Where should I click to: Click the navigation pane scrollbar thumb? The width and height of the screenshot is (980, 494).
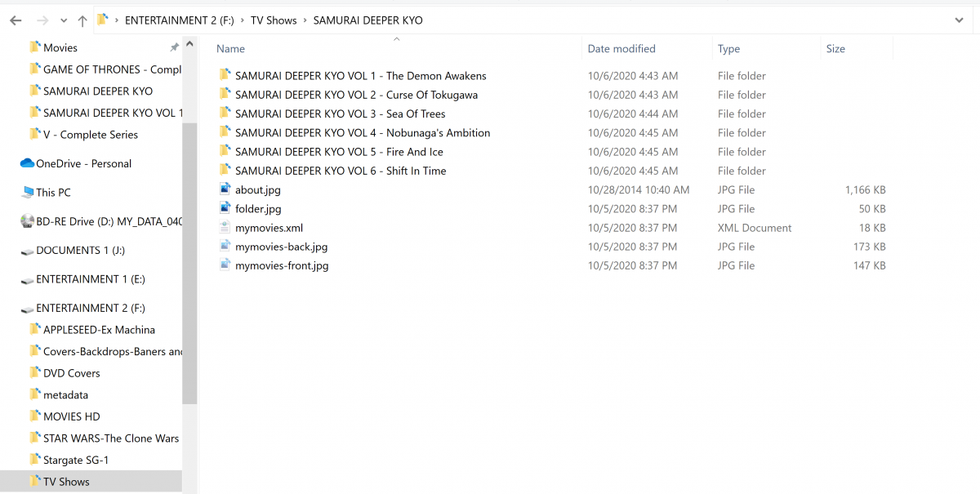[189, 263]
